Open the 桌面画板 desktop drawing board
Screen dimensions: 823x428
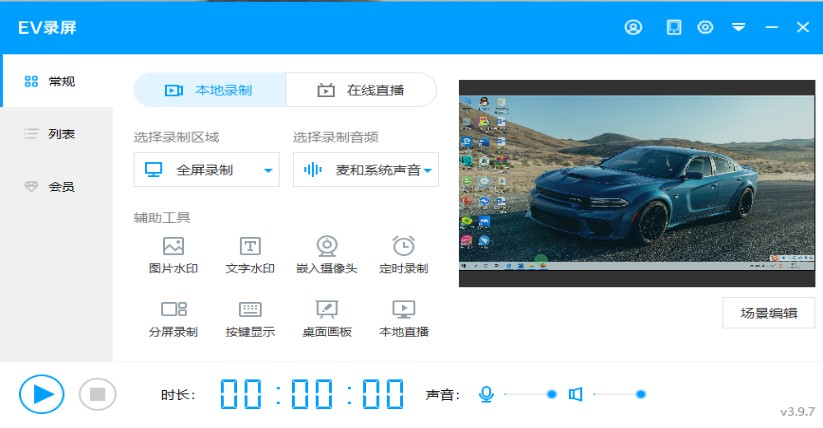point(326,318)
